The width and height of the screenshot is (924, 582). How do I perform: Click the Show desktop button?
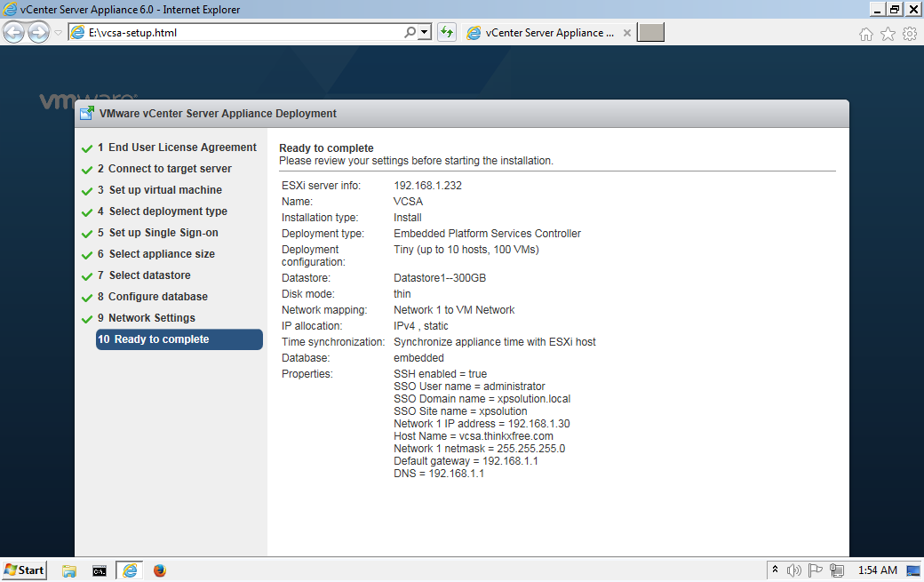tap(912, 570)
